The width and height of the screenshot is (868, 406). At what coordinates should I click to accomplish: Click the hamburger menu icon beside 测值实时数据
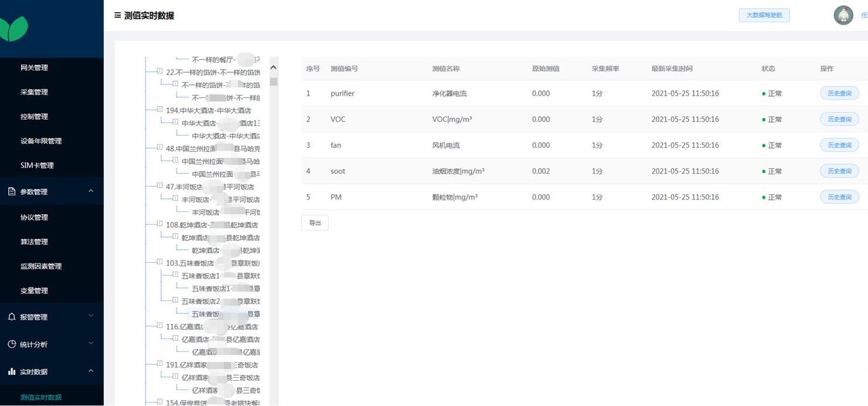118,16
